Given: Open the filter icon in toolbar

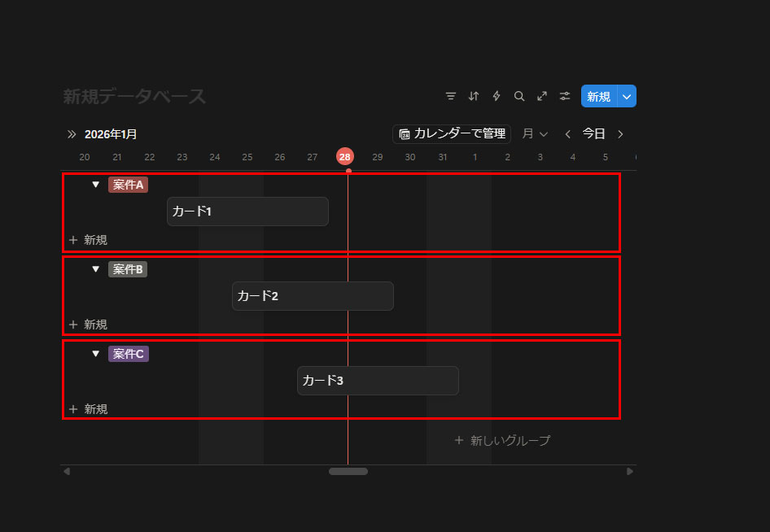Looking at the screenshot, I should click(x=451, y=96).
